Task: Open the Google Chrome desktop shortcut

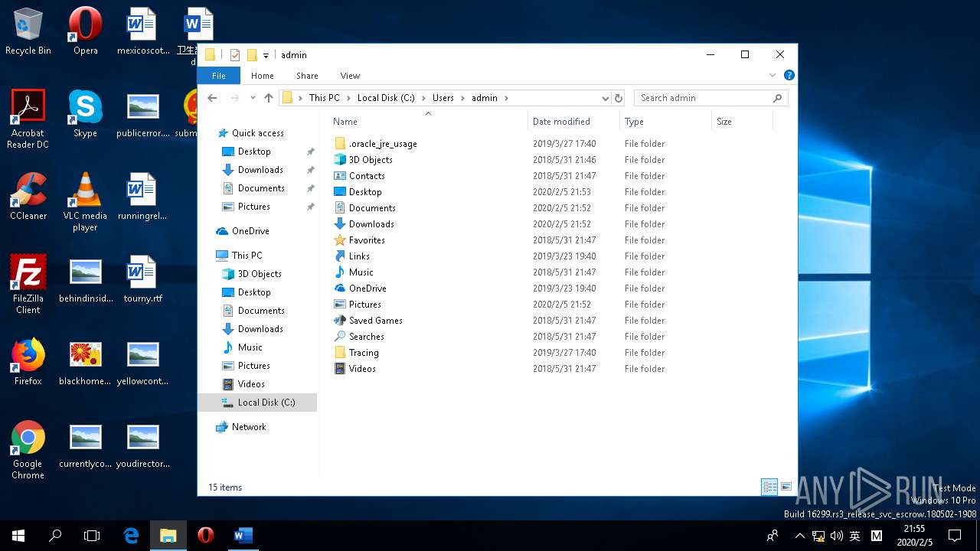Action: point(28,450)
